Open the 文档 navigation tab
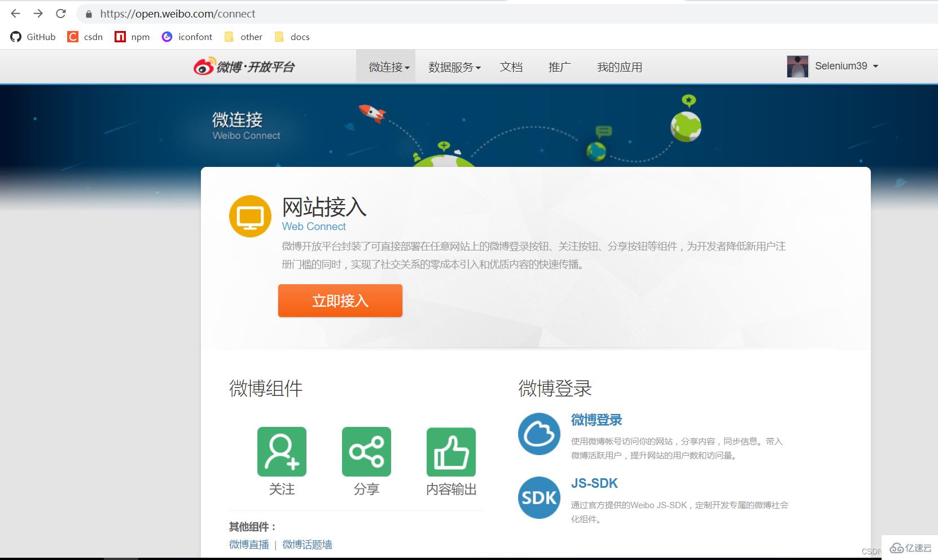 [x=511, y=67]
